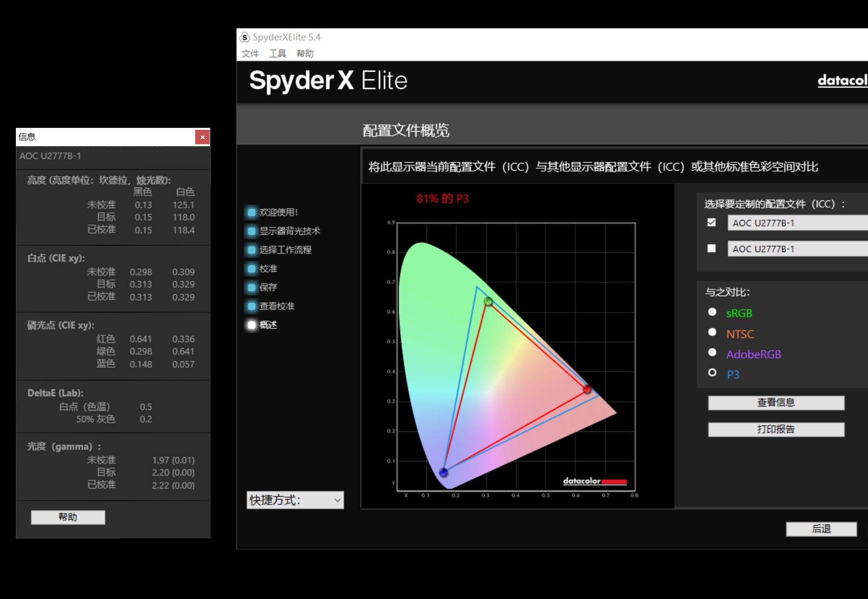Screen dimensions: 868x599
Task: Select the AdobeRGB comparison radio button
Action: click(712, 352)
